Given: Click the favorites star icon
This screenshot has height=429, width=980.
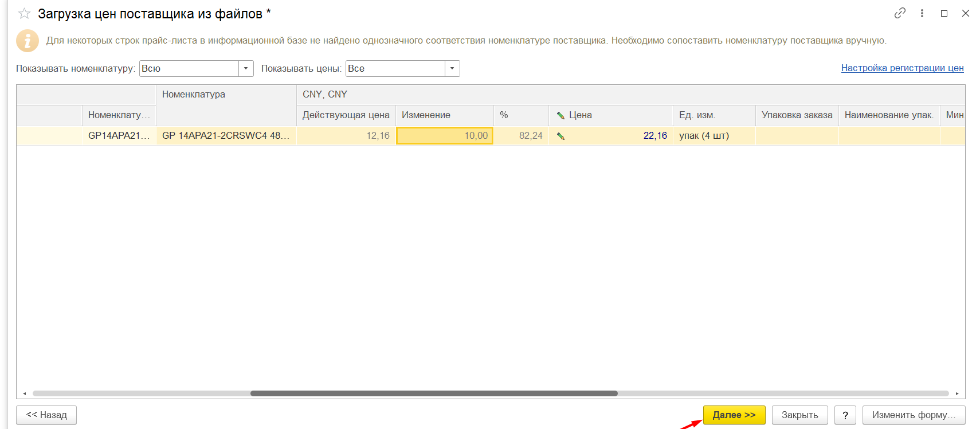Looking at the screenshot, I should (24, 14).
